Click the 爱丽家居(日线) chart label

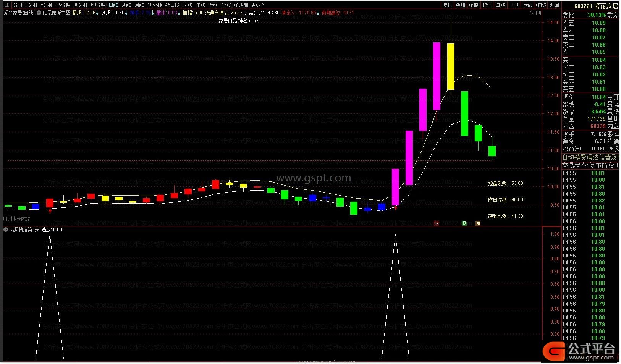click(19, 13)
